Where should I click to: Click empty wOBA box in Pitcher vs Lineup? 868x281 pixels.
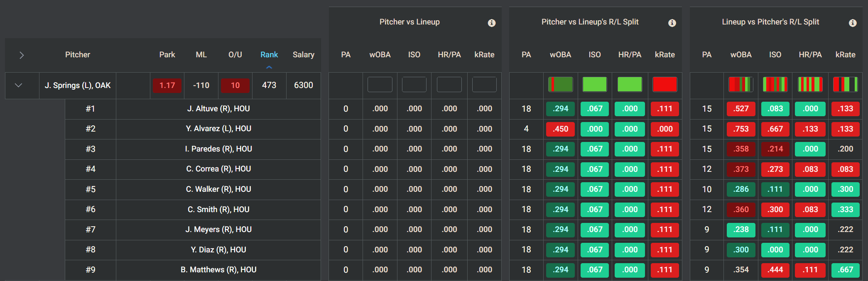click(x=380, y=84)
